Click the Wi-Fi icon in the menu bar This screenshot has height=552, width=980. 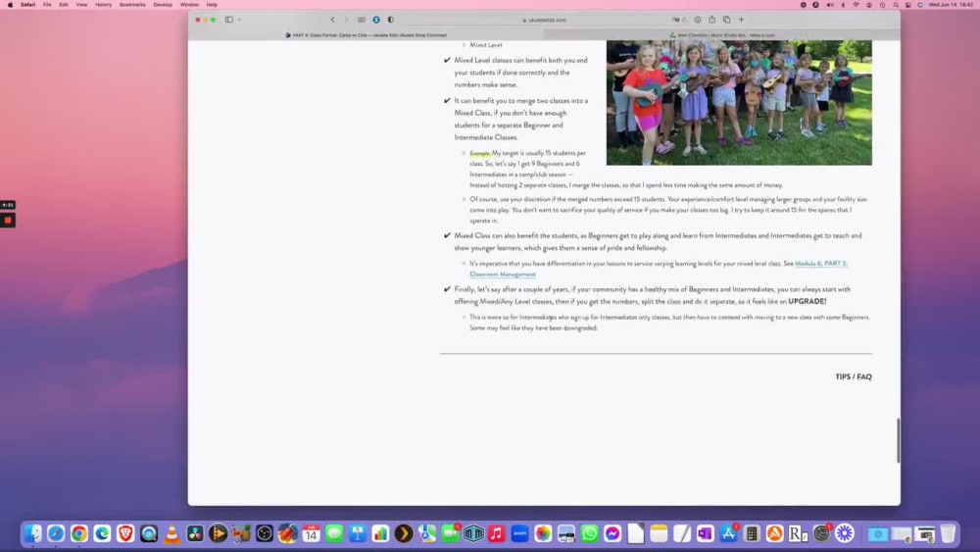[857, 4]
